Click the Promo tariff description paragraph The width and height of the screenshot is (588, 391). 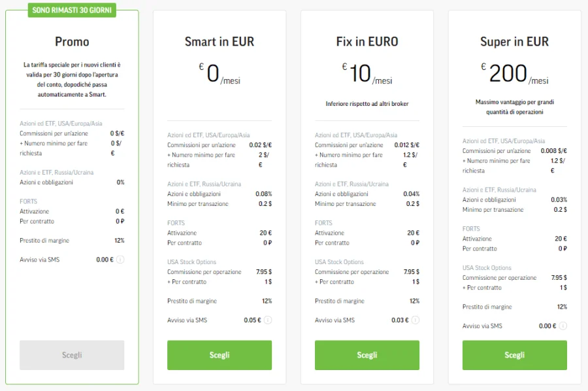(72, 80)
